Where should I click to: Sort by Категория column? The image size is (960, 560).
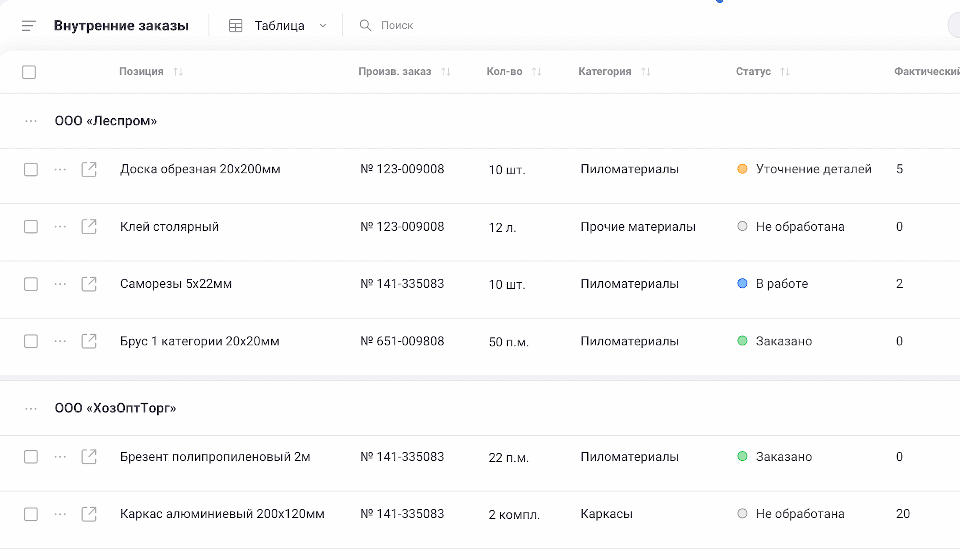tap(615, 72)
